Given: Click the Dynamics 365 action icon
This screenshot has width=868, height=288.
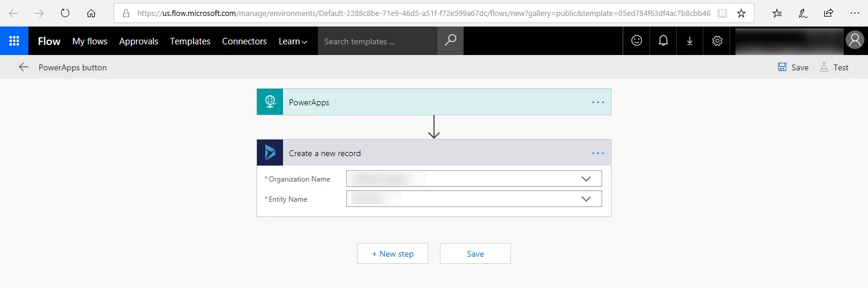Looking at the screenshot, I should coord(270,153).
